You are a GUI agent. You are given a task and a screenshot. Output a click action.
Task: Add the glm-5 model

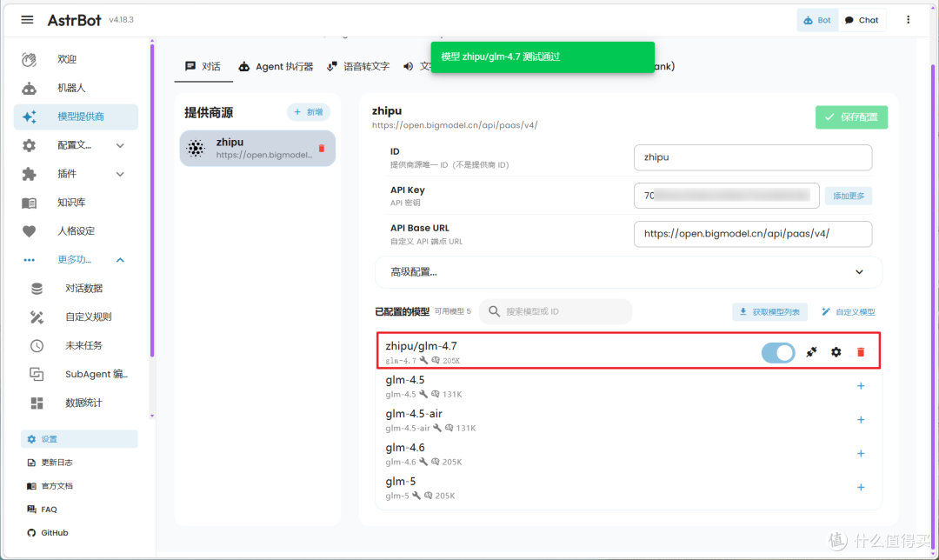point(861,488)
